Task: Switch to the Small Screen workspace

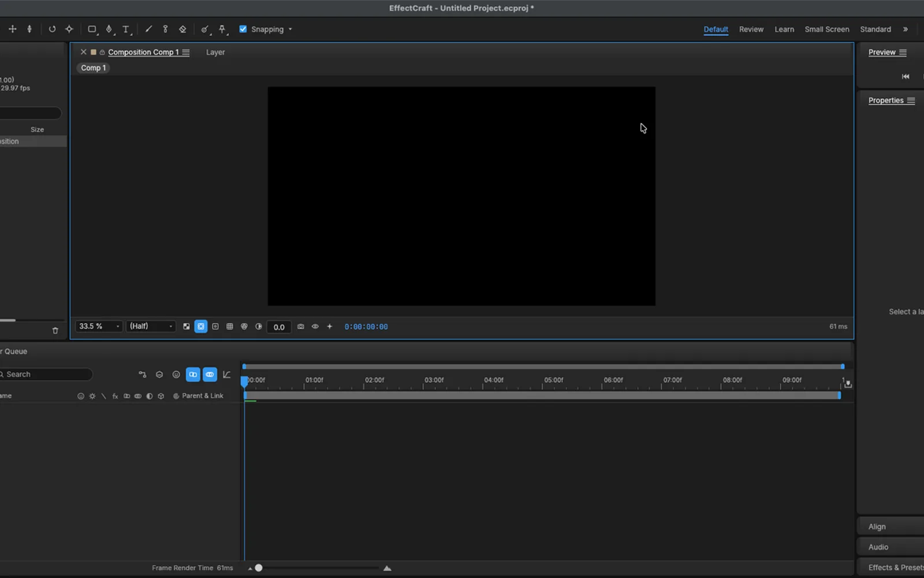Action: tap(827, 29)
